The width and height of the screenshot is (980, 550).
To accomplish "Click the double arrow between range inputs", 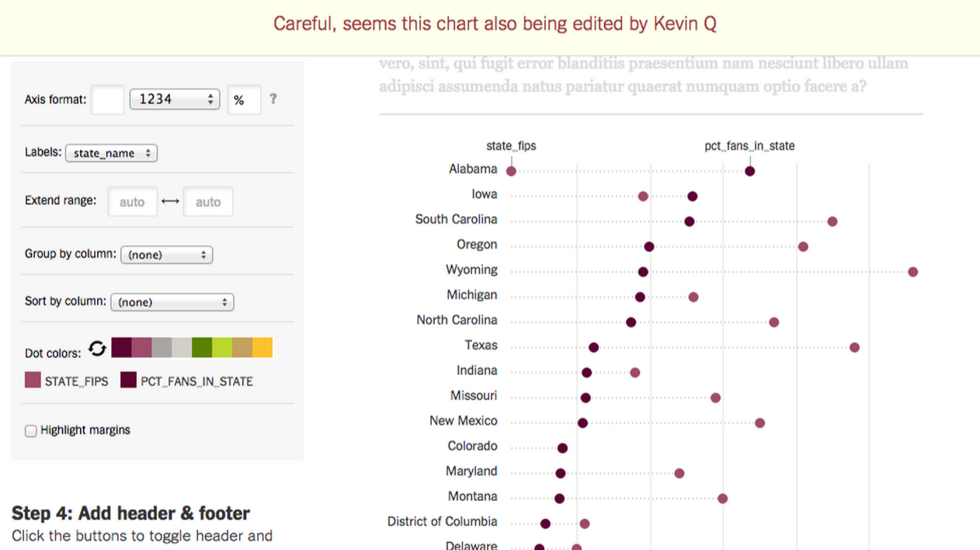I will pos(170,202).
